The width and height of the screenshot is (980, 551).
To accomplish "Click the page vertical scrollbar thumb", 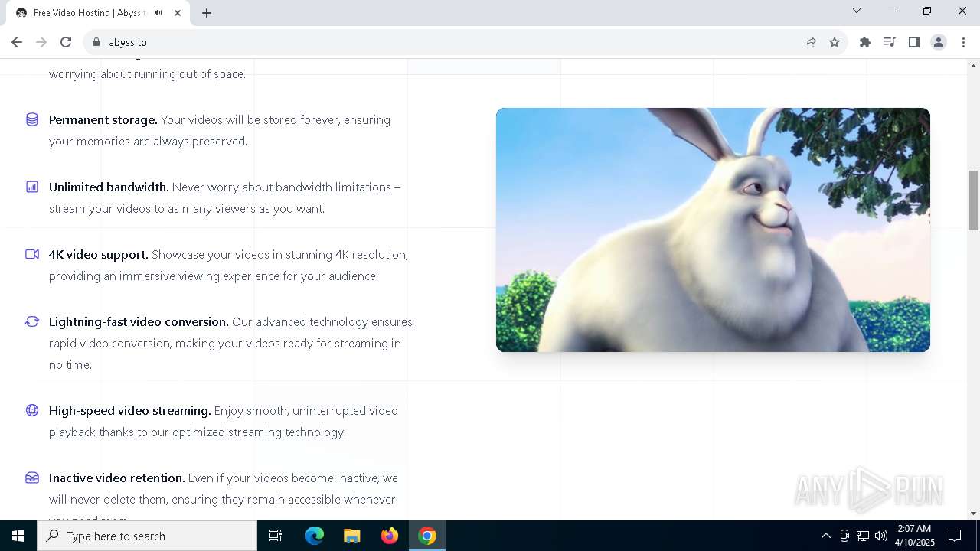I will (973, 200).
